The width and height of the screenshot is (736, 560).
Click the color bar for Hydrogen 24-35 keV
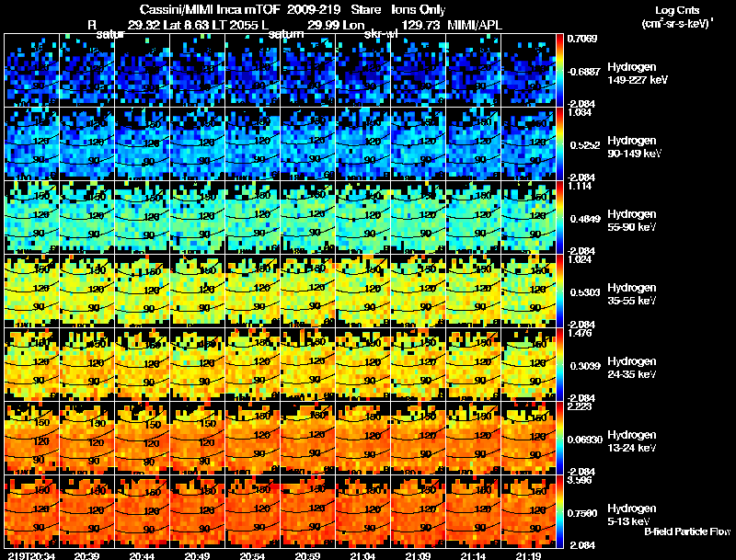pos(559,365)
